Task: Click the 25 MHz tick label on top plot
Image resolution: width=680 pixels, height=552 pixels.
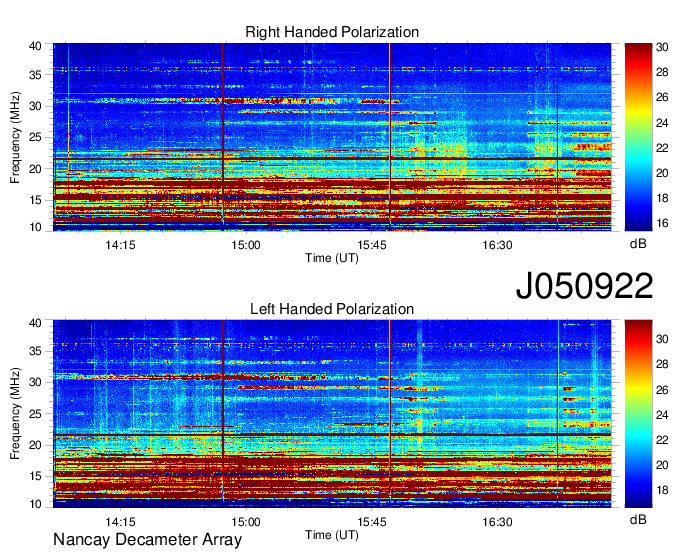Action: (35, 137)
